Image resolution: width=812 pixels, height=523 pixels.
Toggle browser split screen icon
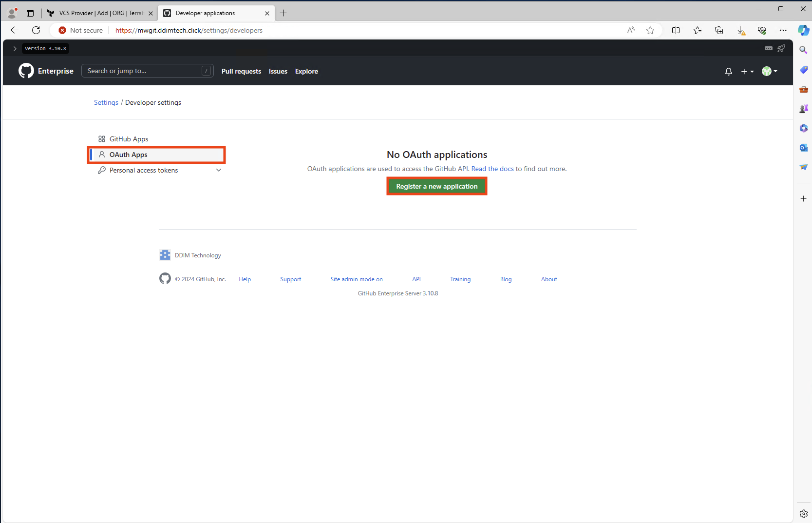click(x=676, y=30)
